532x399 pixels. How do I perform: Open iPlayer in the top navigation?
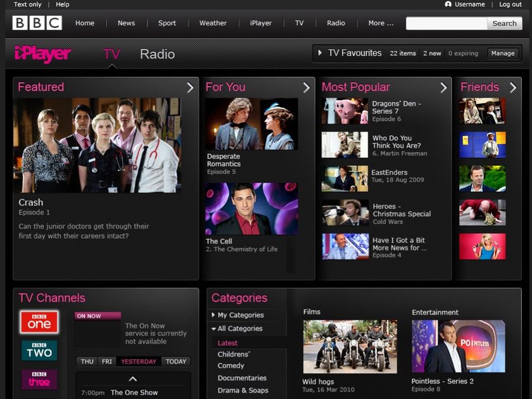point(260,23)
